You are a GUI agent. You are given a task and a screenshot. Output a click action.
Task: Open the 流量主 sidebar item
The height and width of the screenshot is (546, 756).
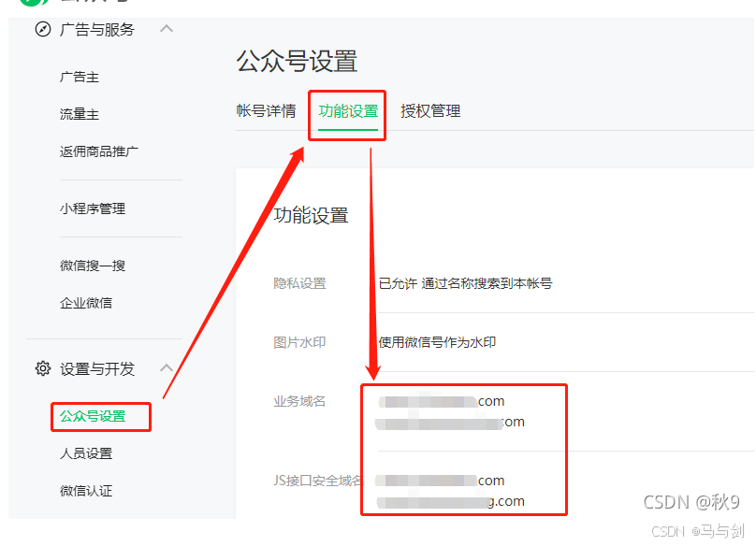80,114
